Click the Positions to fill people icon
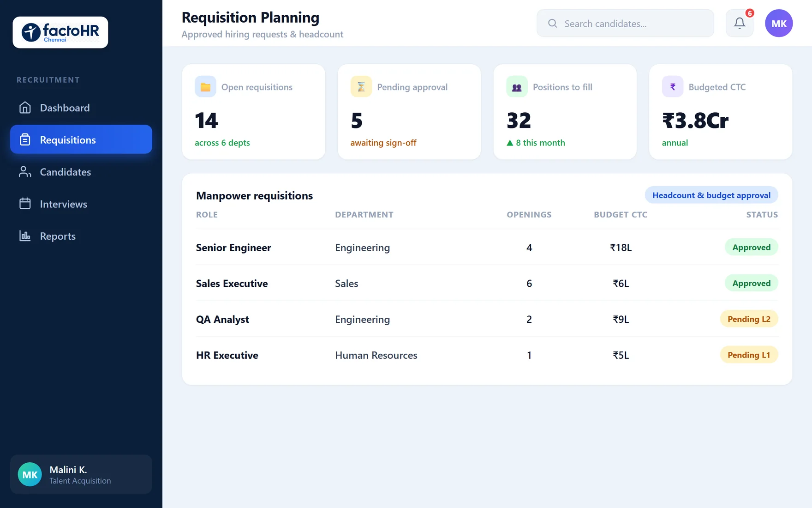The width and height of the screenshot is (812, 508). pyautogui.click(x=517, y=87)
